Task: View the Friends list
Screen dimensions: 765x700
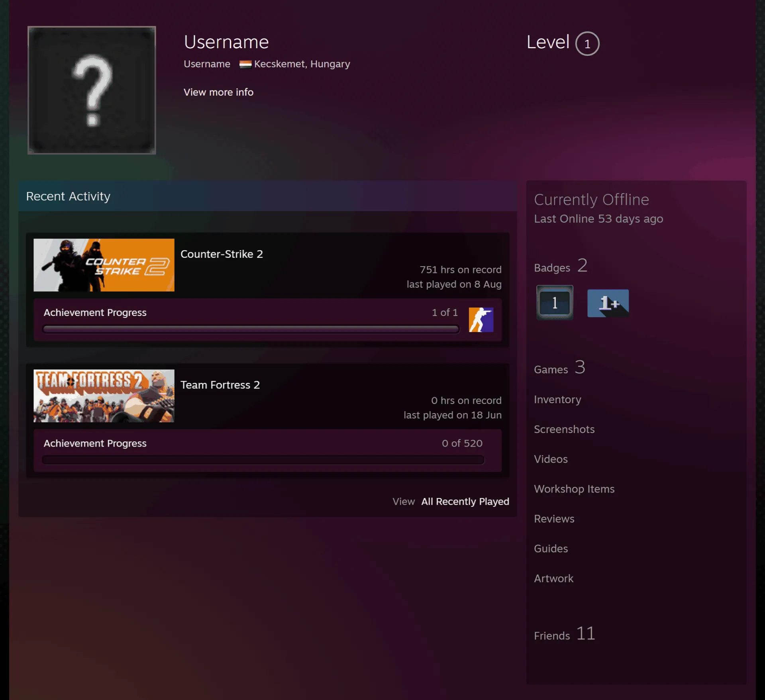Action: [x=565, y=633]
